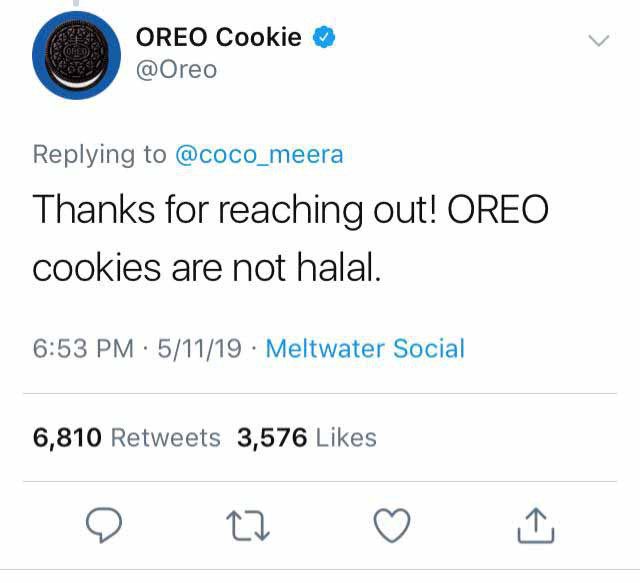Screen dimensions: 640x583
Task: Click the 3,576 likes count number
Action: coord(272,438)
